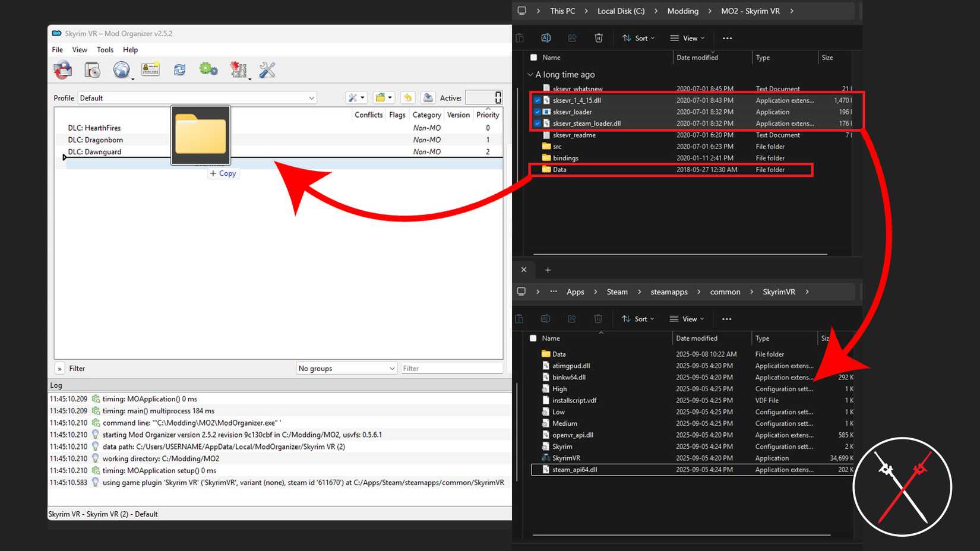Click the Modding breadcrumb in address bar
The width and height of the screenshot is (980, 551).
[x=682, y=11]
